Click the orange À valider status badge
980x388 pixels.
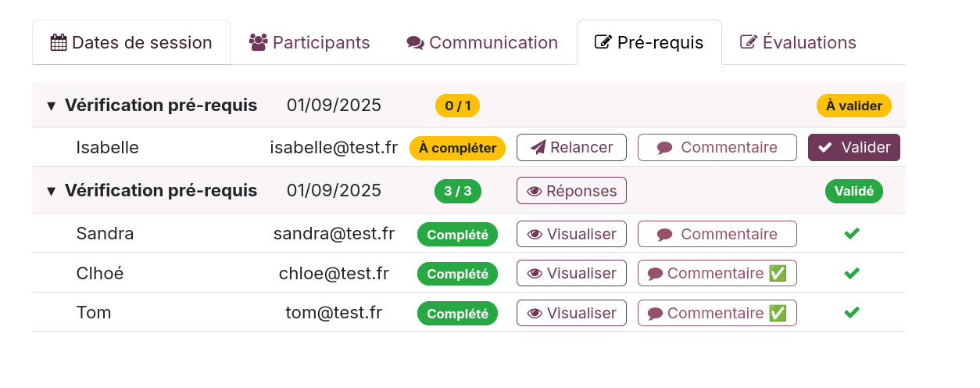(x=853, y=106)
